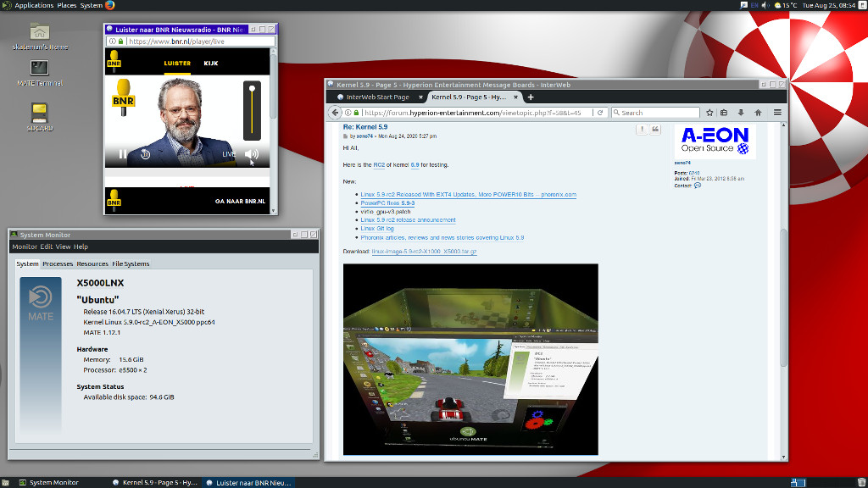Close the InterWeb Start Page tab
This screenshot has height=488, width=868.
(420, 97)
